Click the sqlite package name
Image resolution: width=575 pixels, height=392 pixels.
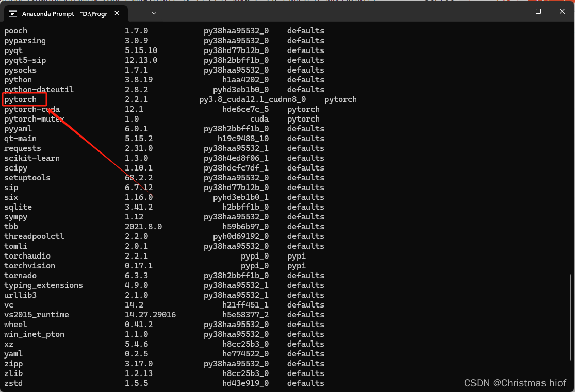(x=18, y=207)
